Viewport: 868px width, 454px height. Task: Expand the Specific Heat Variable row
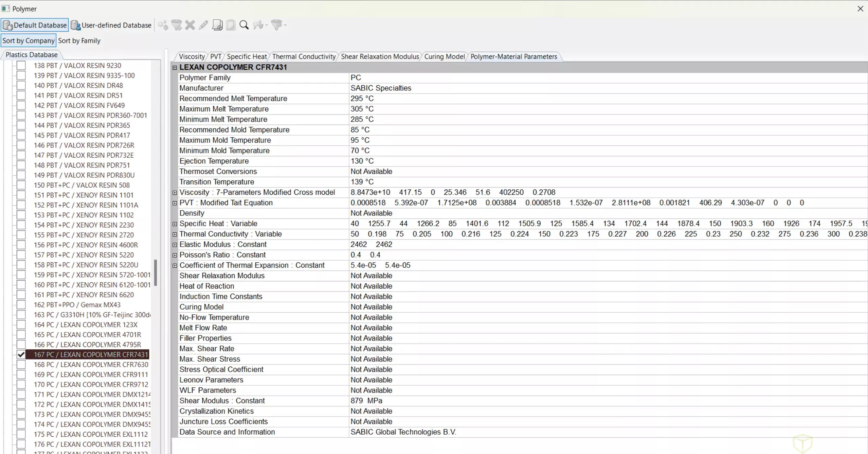pyautogui.click(x=175, y=224)
